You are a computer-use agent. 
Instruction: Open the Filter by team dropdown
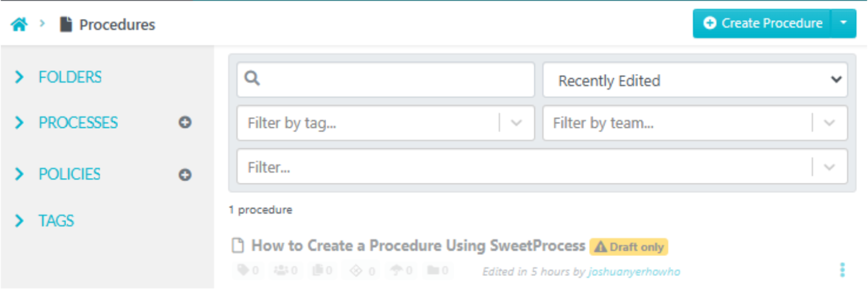point(695,123)
